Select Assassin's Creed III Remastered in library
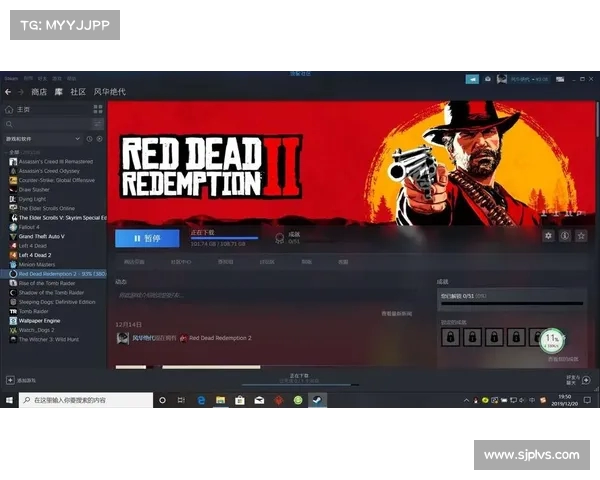600x480 pixels. pyautogui.click(x=54, y=162)
